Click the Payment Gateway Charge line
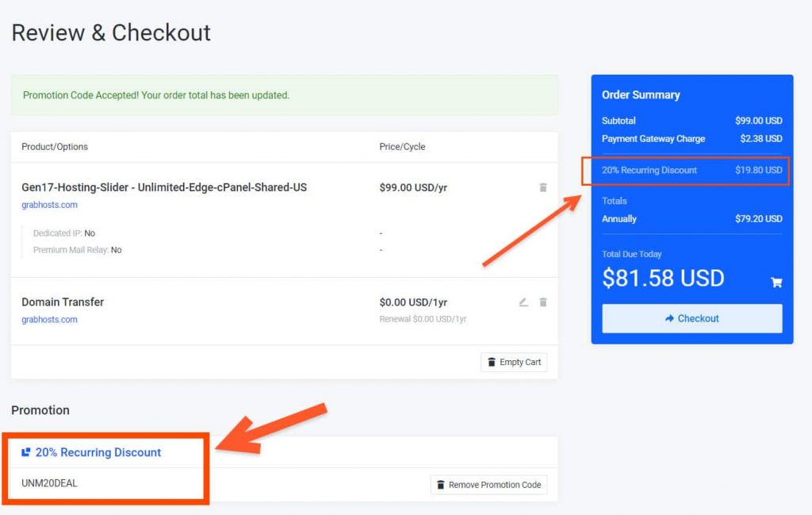 [x=653, y=139]
